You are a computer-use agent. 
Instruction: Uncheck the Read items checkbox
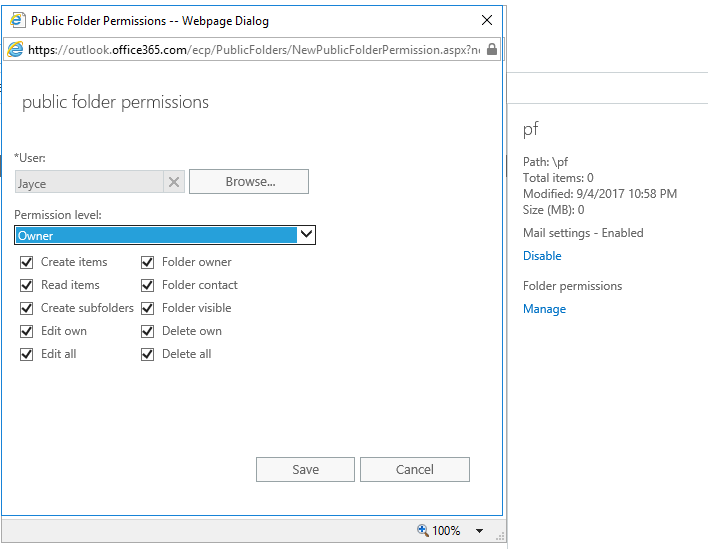[x=27, y=285]
